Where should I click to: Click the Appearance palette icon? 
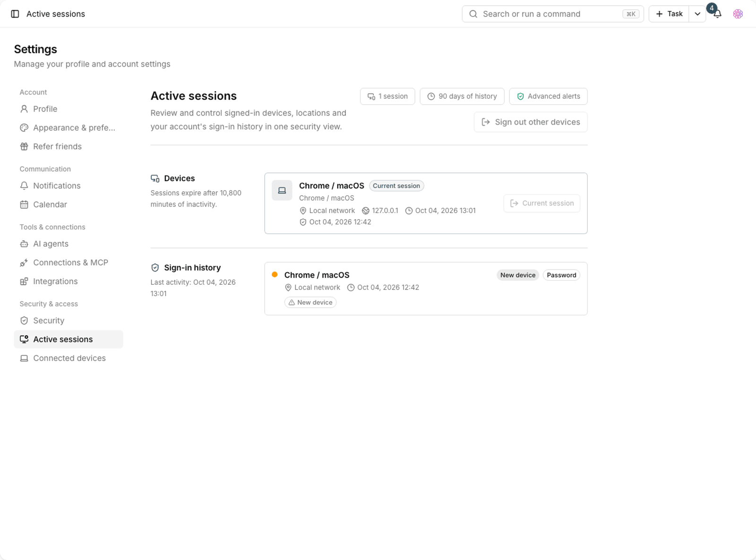pos(24,128)
